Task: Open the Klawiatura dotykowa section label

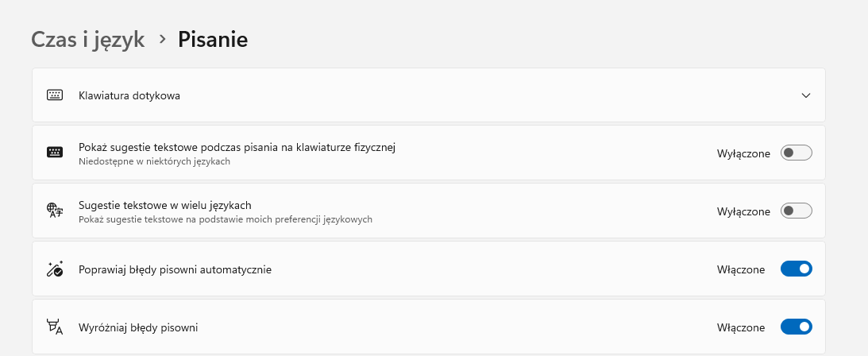Action: (x=129, y=96)
